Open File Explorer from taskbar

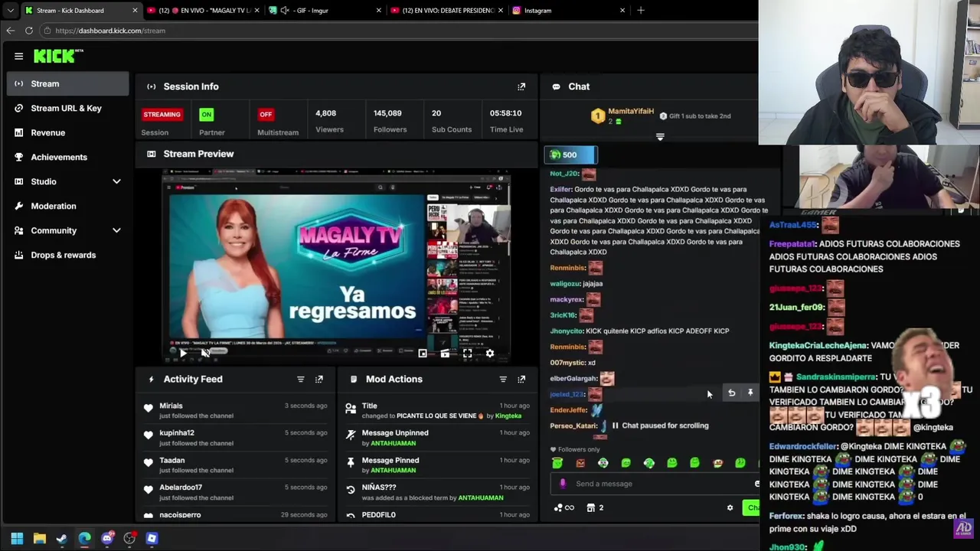click(x=40, y=539)
